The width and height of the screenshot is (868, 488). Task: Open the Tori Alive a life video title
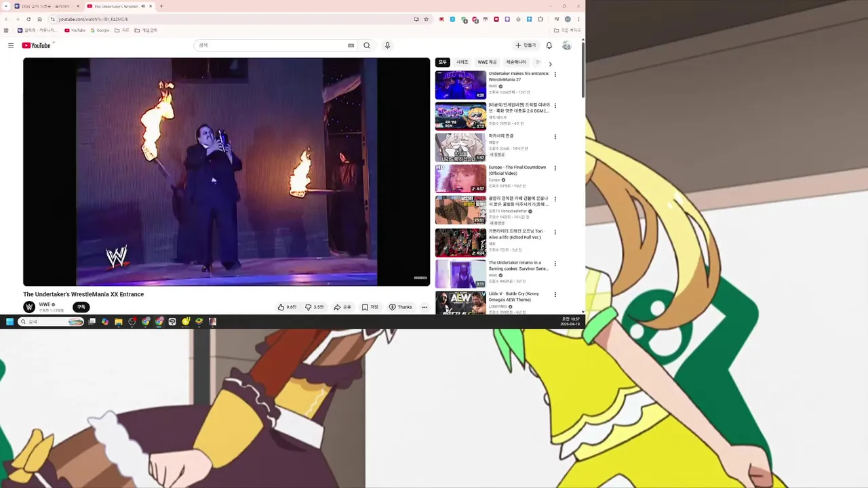click(517, 234)
